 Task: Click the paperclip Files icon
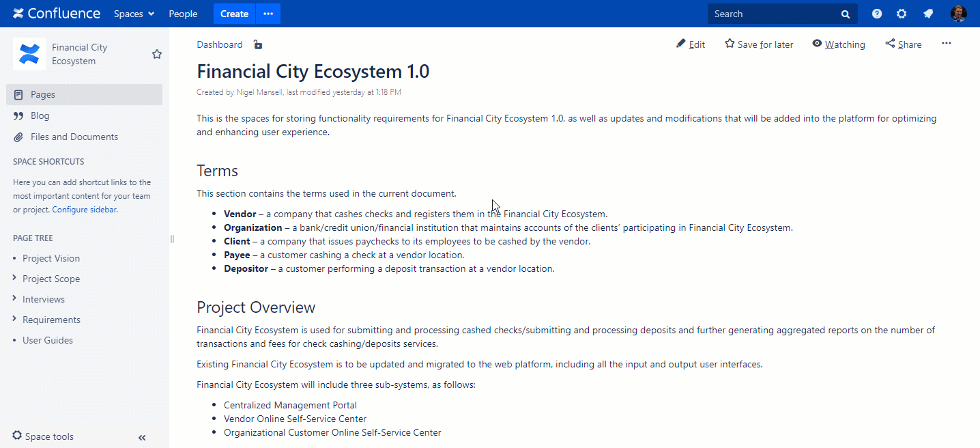[18, 137]
